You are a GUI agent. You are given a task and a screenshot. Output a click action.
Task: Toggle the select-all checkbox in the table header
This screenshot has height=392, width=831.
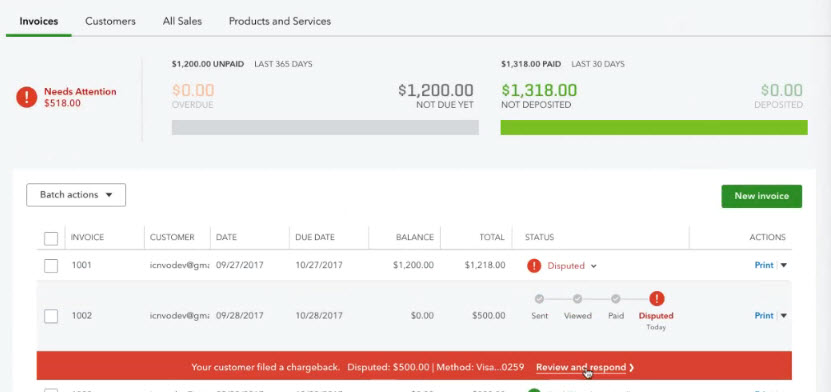(x=51, y=238)
